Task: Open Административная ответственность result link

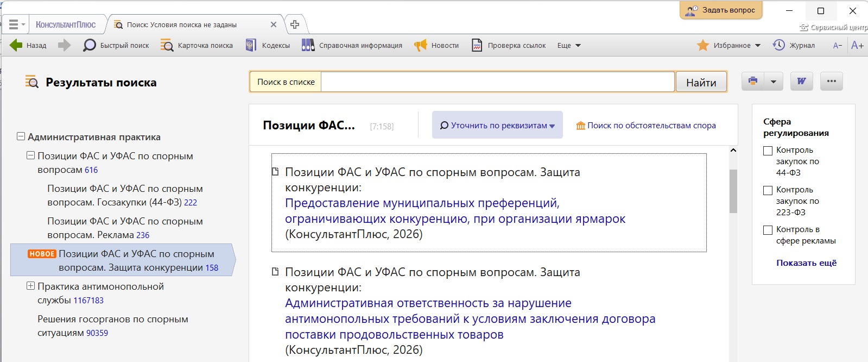Action: point(470,319)
